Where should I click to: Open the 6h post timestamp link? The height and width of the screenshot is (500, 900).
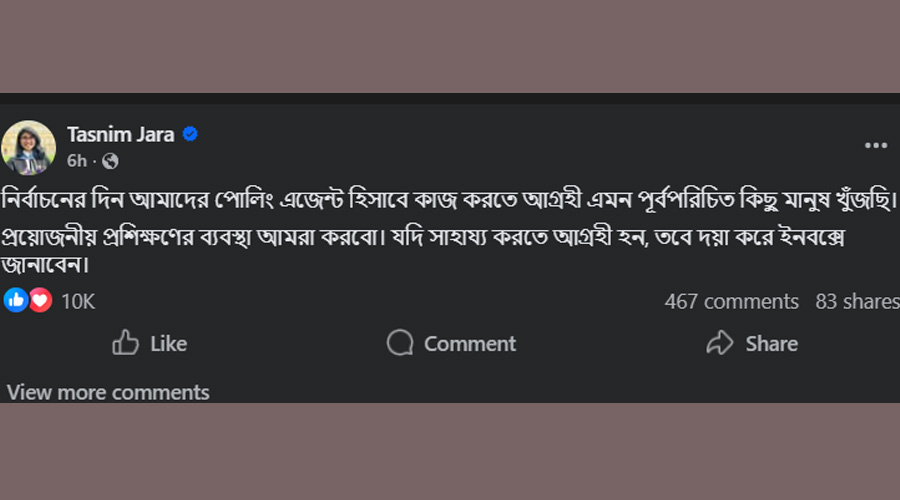pyautogui.click(x=77, y=160)
